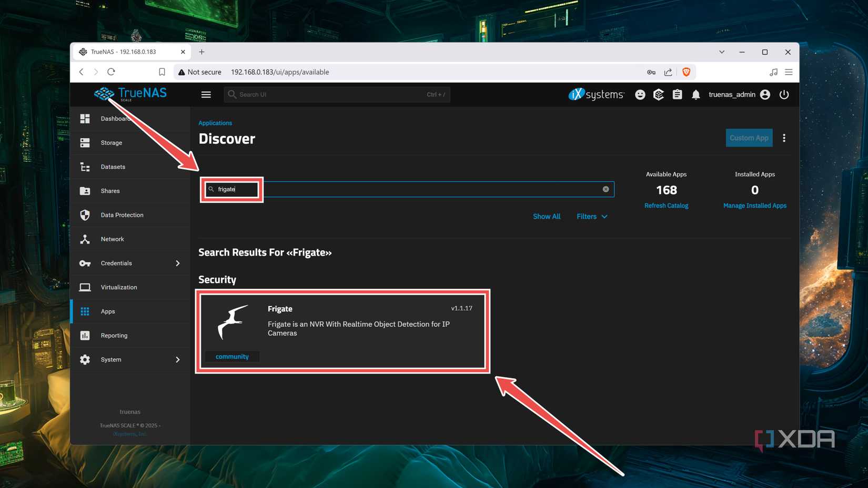Screen dimensions: 868x488
Task: Click the browser address bar URL
Action: click(x=280, y=72)
